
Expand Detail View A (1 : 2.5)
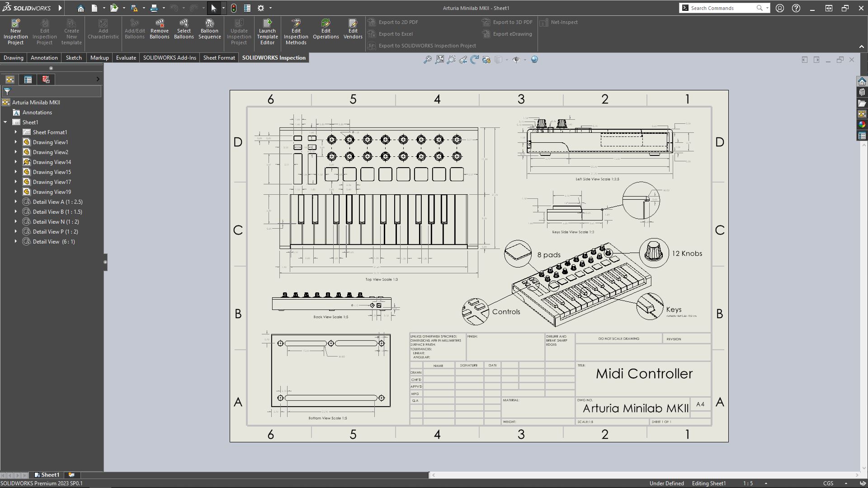(x=16, y=202)
